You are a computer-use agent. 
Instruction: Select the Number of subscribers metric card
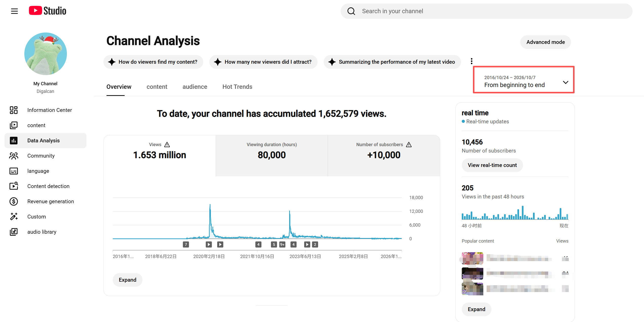384,156
